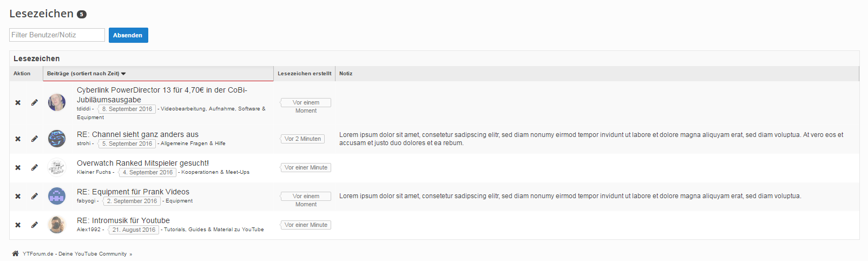Image resolution: width=868 pixels, height=261 pixels.
Task: Open user profile of fabyogi
Action: click(86, 201)
